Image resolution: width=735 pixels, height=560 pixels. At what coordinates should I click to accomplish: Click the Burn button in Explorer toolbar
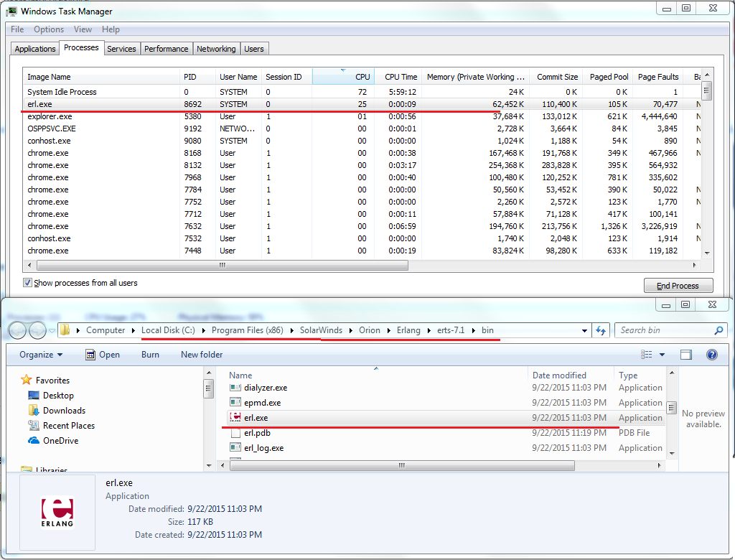pyautogui.click(x=150, y=355)
